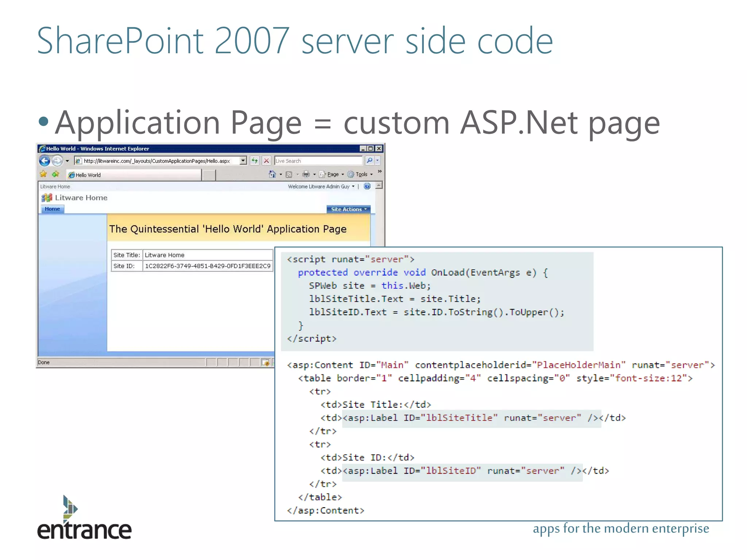Image resolution: width=747 pixels, height=560 pixels.
Task: Click the IE logo in title bar
Action: 42,148
